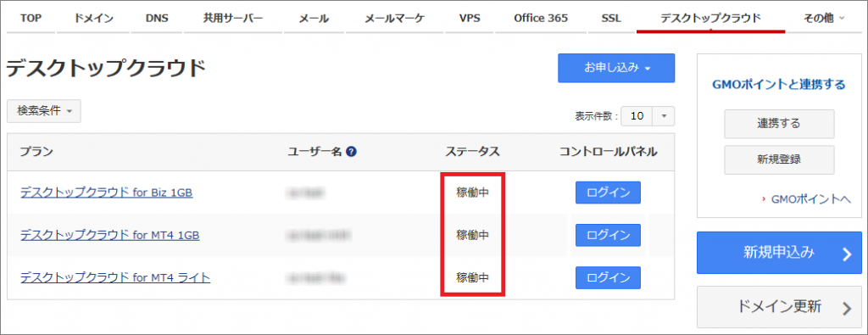Click 稼働中 status for MT4 ライト

[473, 277]
